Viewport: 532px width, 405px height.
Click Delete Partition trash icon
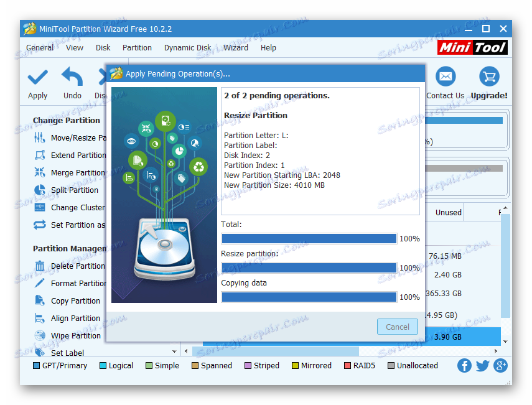point(40,266)
